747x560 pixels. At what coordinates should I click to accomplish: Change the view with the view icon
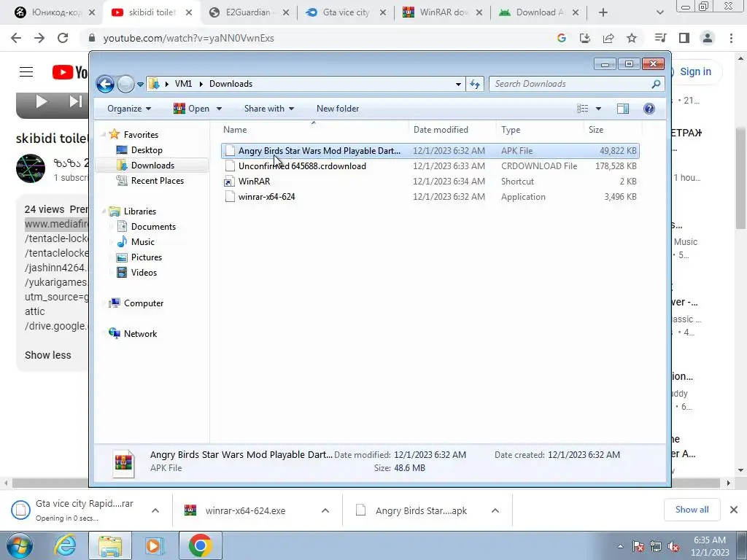[x=583, y=109]
